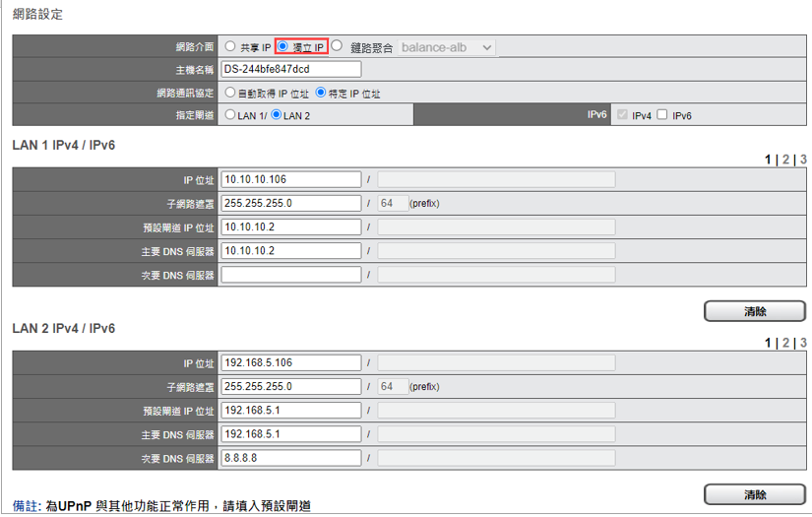Screen dimensions: 812x517
Task: Click LAN 1 IPv6 address field
Action: tap(497, 180)
